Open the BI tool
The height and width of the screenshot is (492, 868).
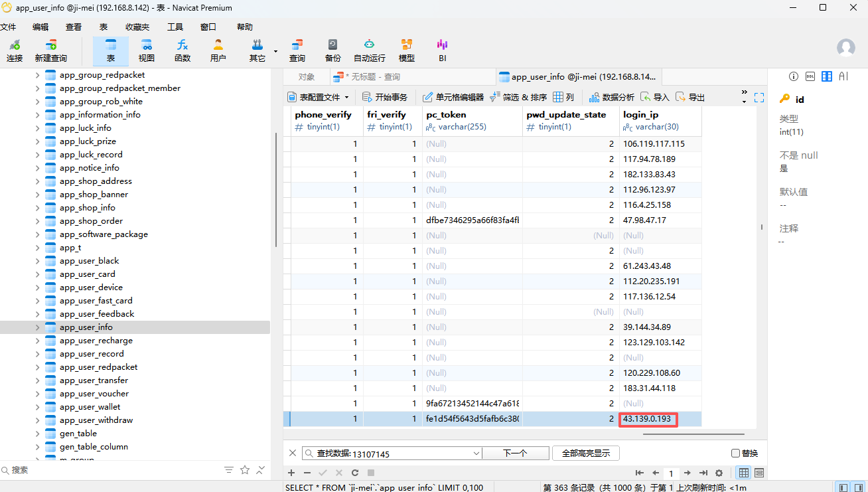pyautogui.click(x=442, y=50)
